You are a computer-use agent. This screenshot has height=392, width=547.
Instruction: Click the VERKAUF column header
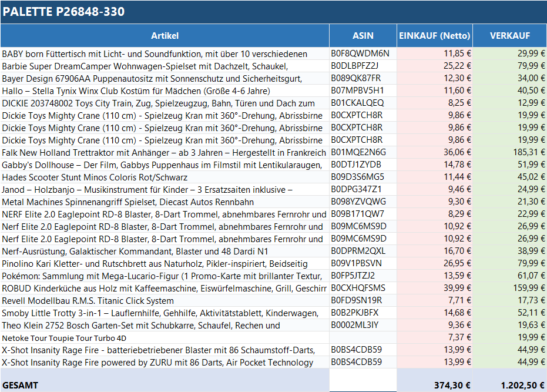(509, 36)
